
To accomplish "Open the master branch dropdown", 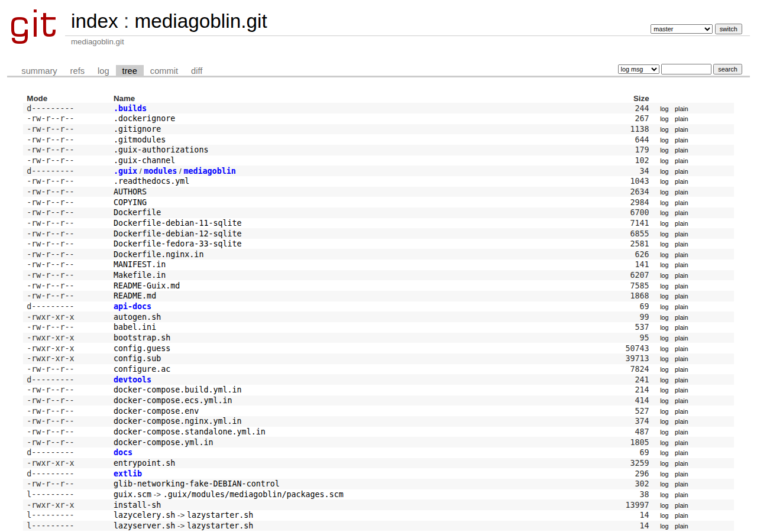I will point(681,29).
